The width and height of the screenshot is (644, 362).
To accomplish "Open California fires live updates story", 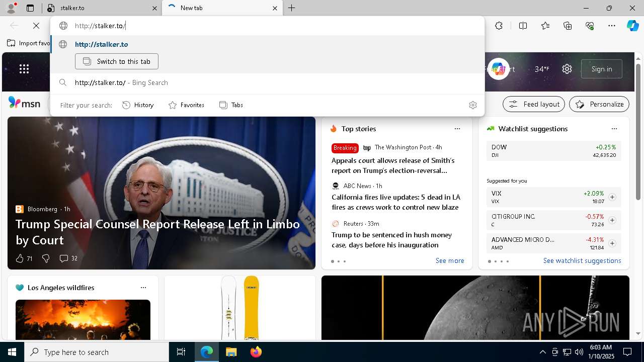I will [395, 202].
